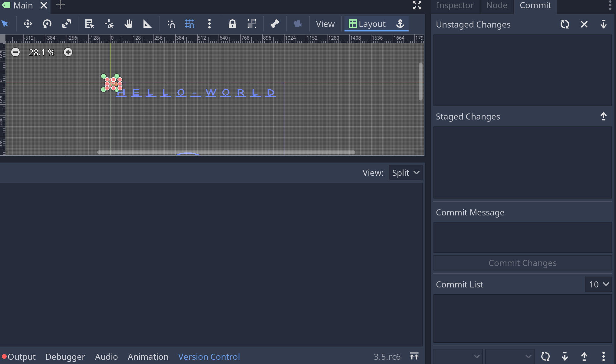Discard all unstaged changes
The width and height of the screenshot is (616, 364).
click(x=584, y=24)
